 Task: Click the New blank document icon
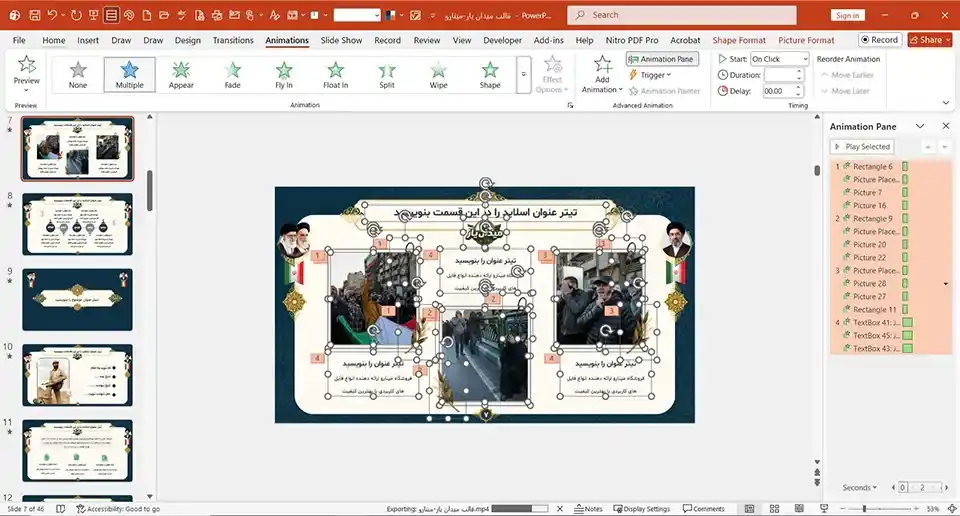(x=146, y=15)
